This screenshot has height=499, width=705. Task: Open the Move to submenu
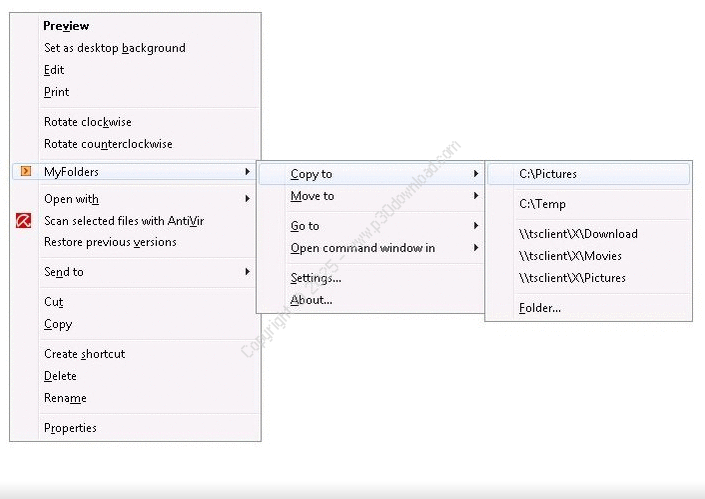tap(312, 196)
